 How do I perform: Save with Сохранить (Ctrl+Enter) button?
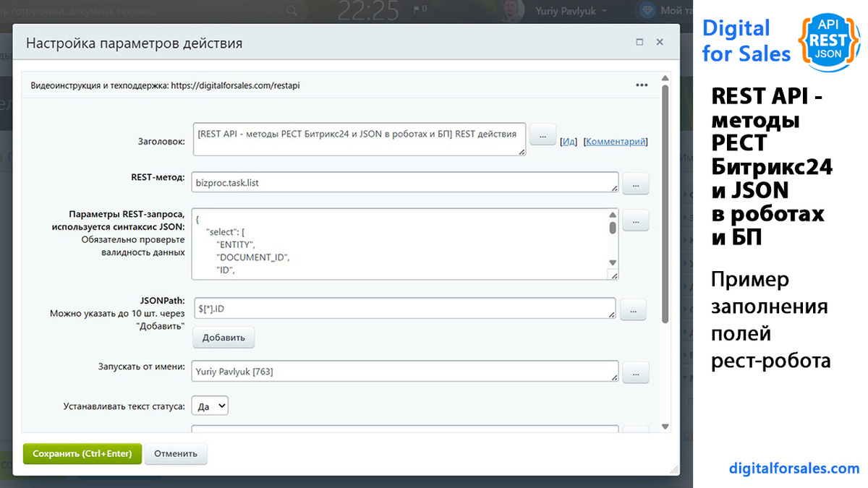coord(82,454)
